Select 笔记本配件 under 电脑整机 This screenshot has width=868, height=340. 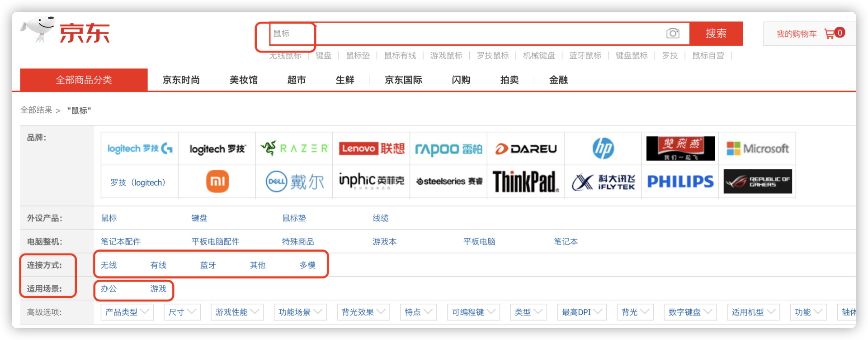(121, 241)
